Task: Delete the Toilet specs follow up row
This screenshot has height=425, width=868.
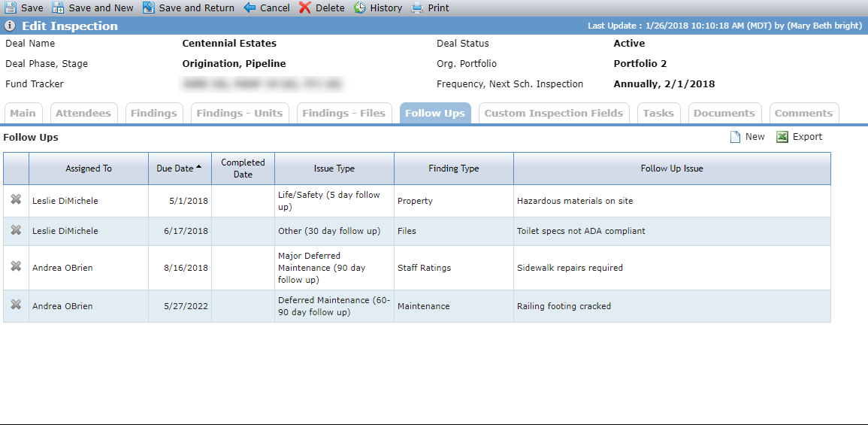Action: pyautogui.click(x=16, y=230)
